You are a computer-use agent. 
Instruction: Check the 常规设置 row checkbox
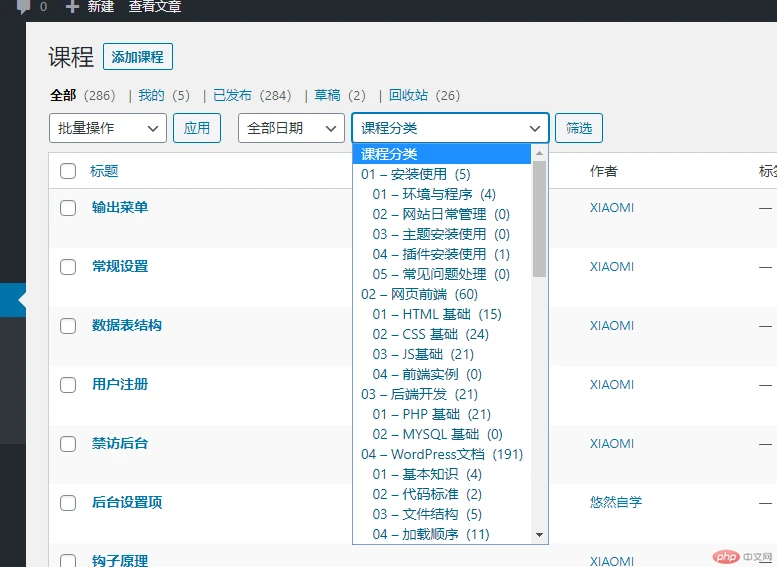tap(68, 267)
